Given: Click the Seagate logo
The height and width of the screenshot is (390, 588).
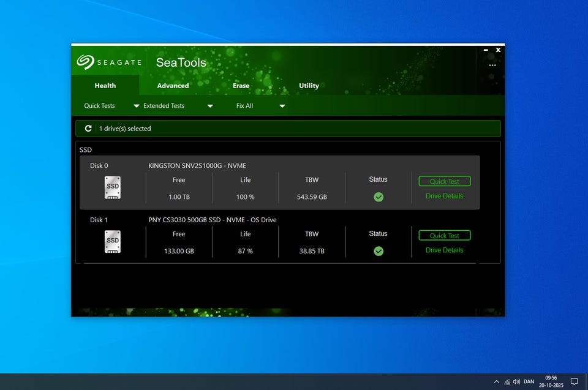Looking at the screenshot, I should [85, 62].
